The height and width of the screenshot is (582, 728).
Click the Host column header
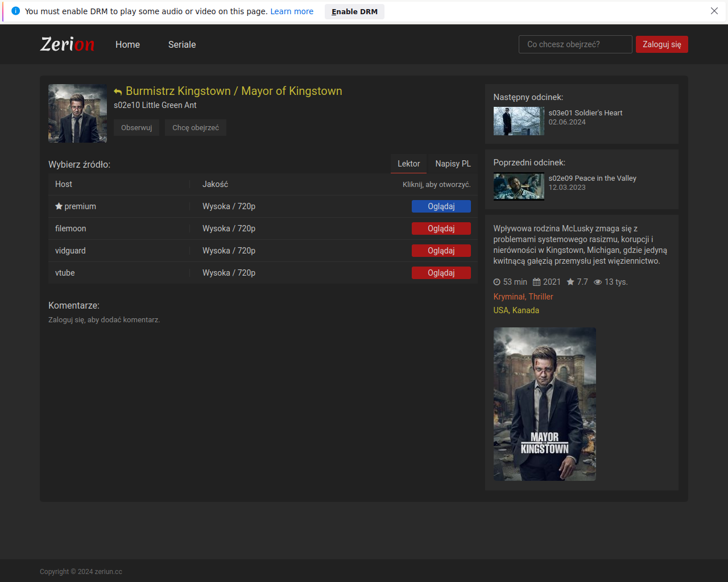64,184
